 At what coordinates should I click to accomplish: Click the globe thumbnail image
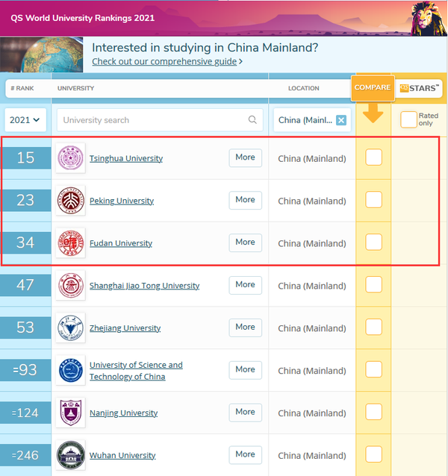point(41,54)
